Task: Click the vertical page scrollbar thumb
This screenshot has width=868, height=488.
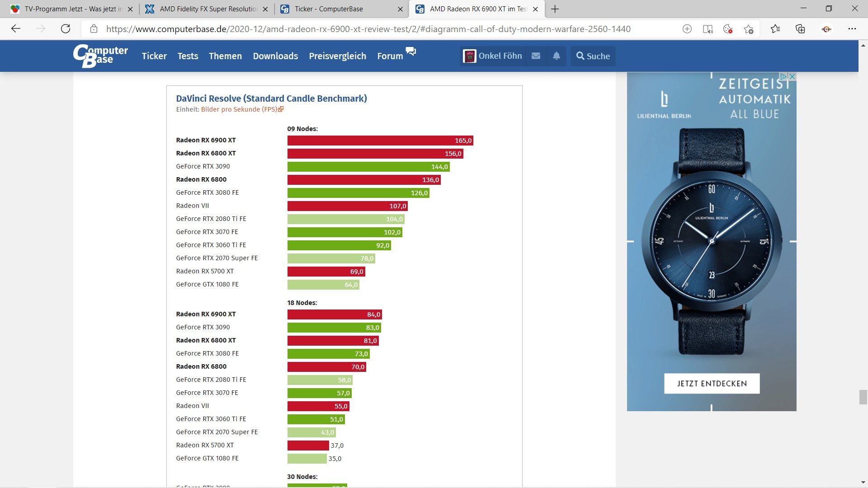Action: coord(863,397)
